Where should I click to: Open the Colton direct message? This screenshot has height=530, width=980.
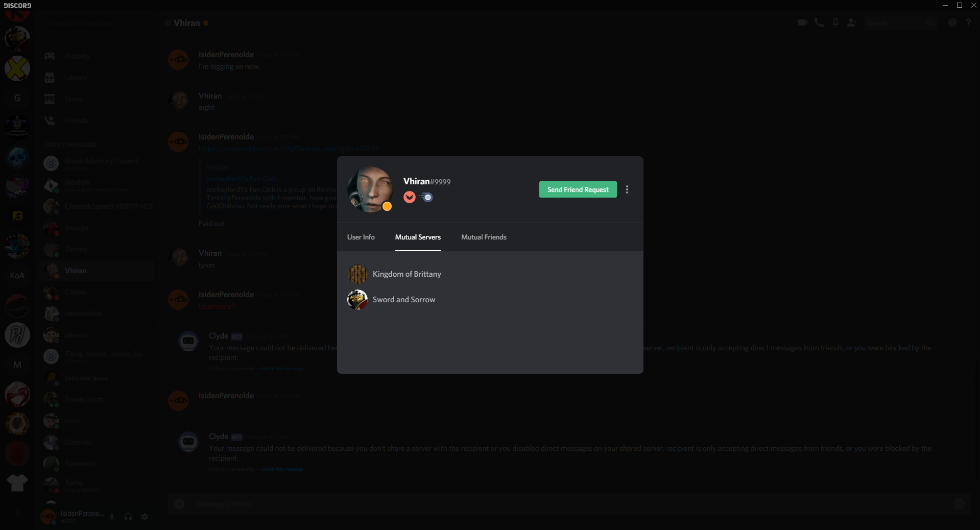point(97,292)
